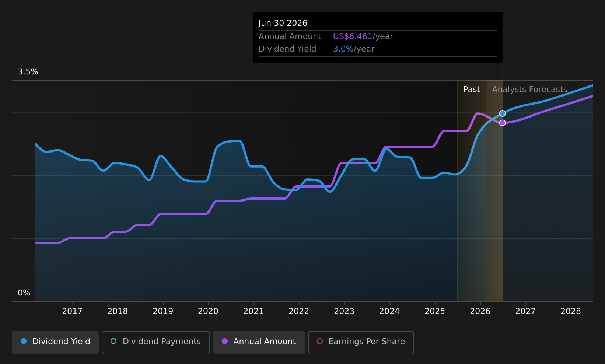Select the purple Annual Amount marker on chart

point(502,122)
